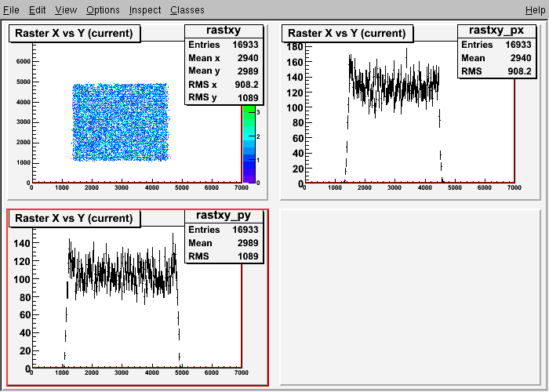Click Y axis label 6000 in rastxy plot
The image size is (549, 392).
click(23, 62)
